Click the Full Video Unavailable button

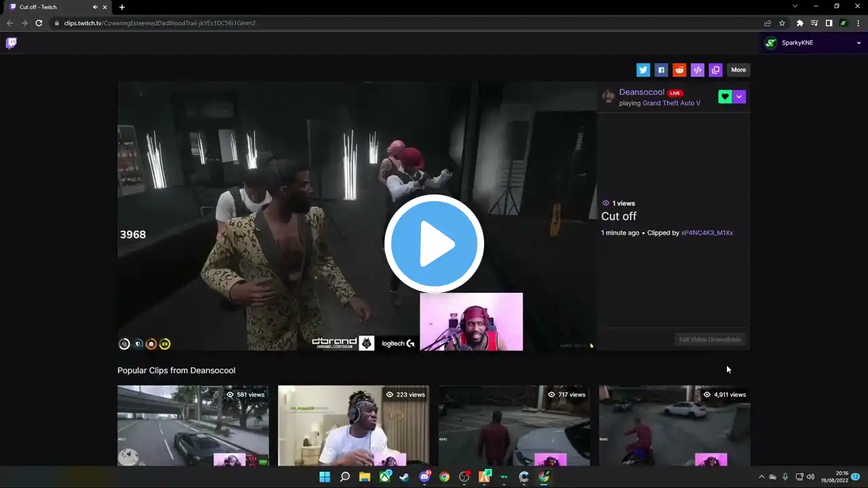pos(710,340)
